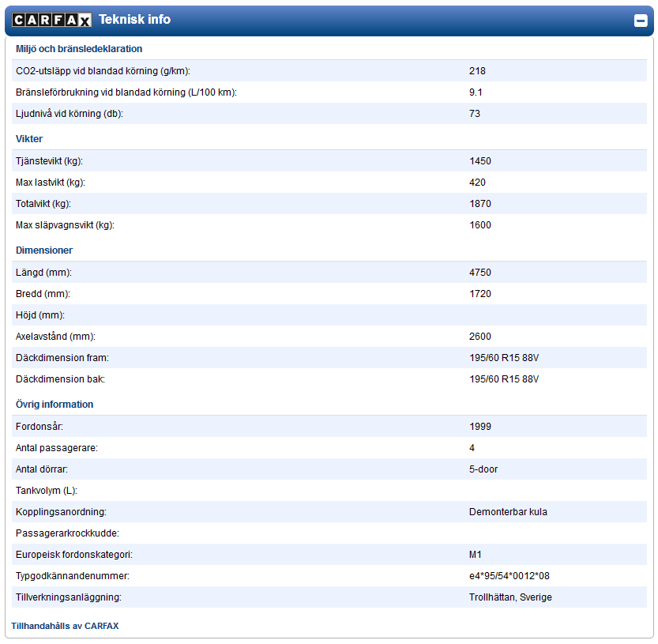Click the Antal dörrar value 5-door
The image size is (658, 644).
pos(483,469)
